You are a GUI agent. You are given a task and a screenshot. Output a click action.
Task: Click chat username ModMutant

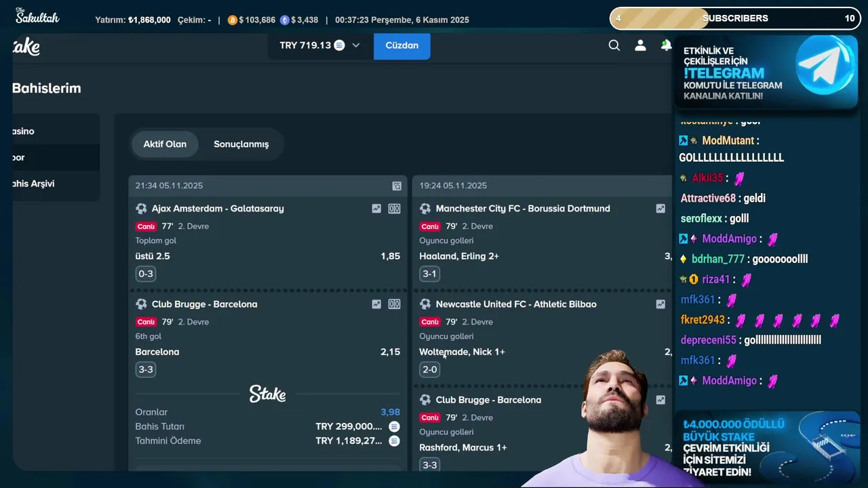coord(728,140)
